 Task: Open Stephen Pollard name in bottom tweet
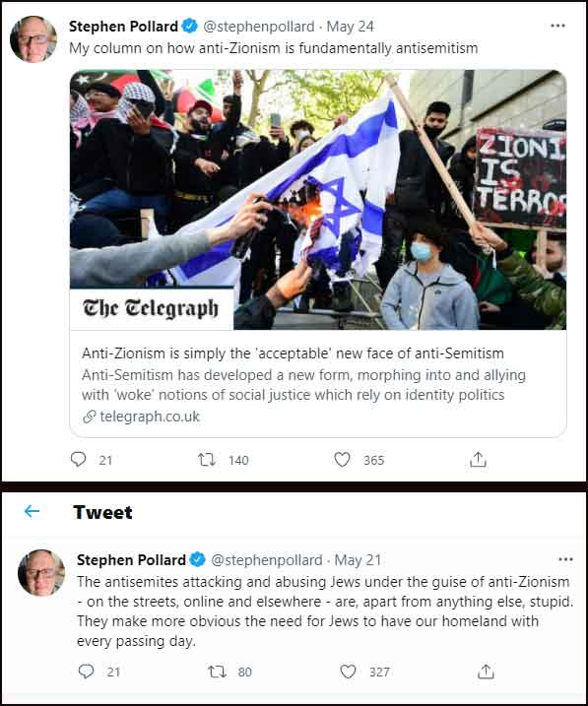point(131,559)
